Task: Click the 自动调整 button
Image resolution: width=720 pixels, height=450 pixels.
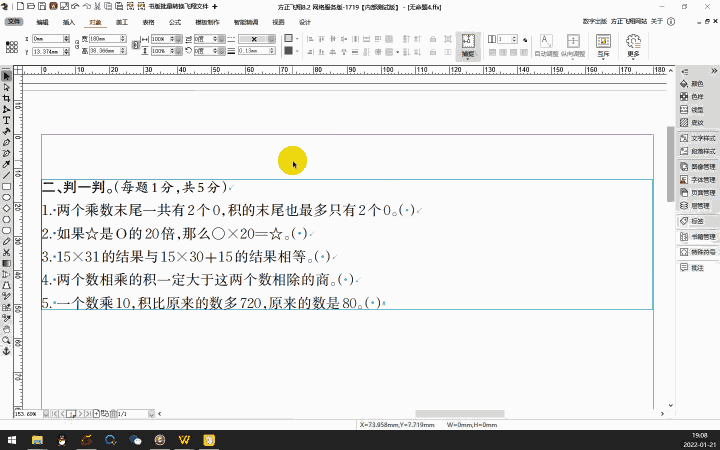Action: coord(546,46)
